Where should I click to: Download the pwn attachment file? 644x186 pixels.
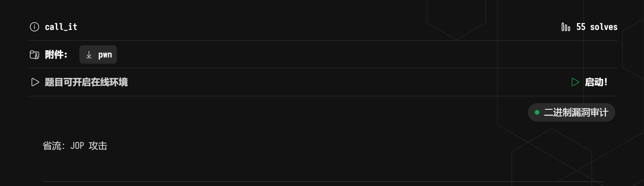[x=98, y=54]
